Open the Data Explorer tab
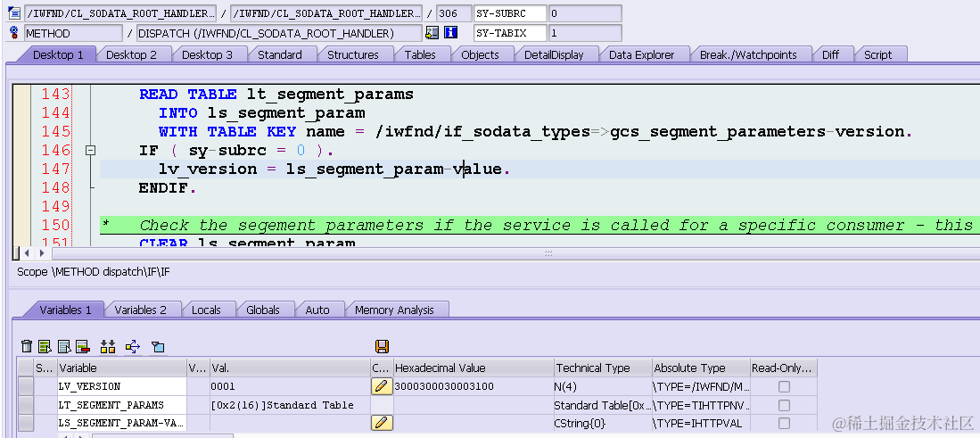The height and width of the screenshot is (438, 980). 641,54
